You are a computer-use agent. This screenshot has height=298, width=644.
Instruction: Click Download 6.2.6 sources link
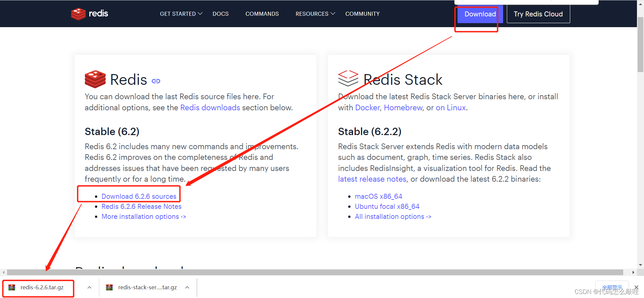pos(139,196)
